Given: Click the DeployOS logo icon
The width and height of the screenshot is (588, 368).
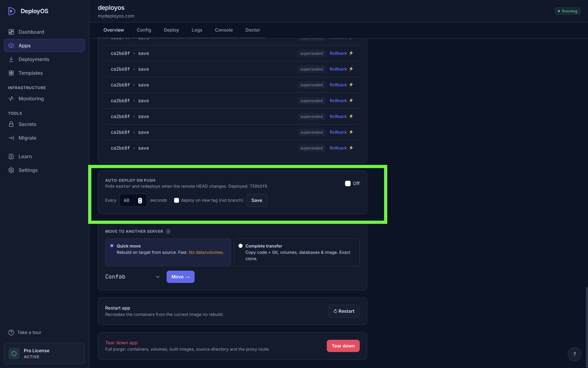Looking at the screenshot, I should (12, 11).
